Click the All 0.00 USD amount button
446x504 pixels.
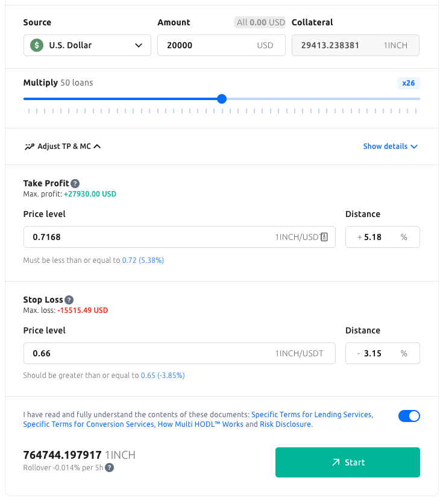coord(260,23)
